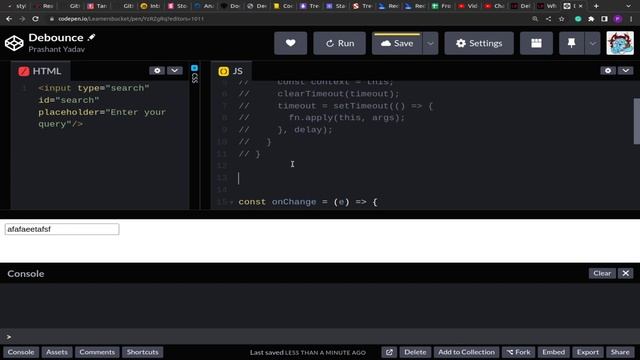The height and width of the screenshot is (360, 640).
Task: Open Embed options
Action: tap(553, 352)
